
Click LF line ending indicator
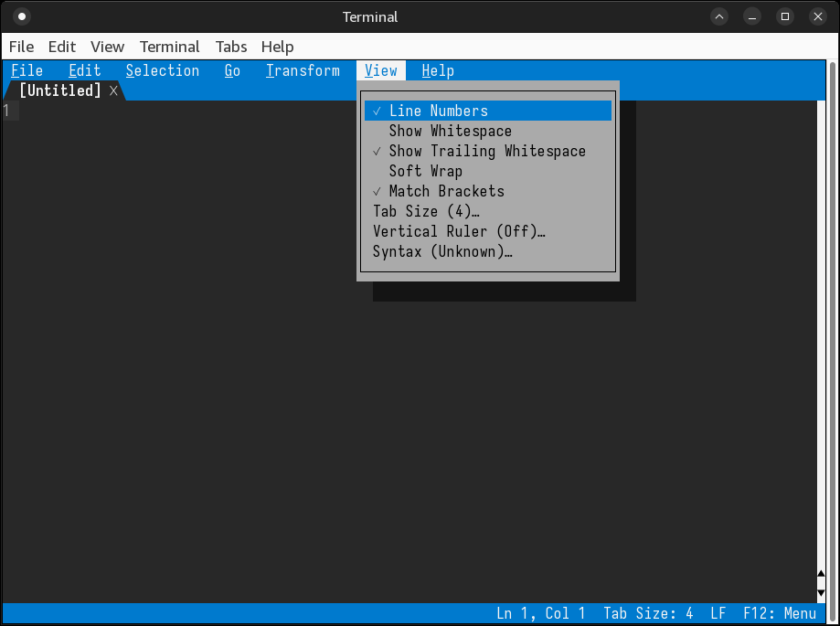click(x=718, y=613)
